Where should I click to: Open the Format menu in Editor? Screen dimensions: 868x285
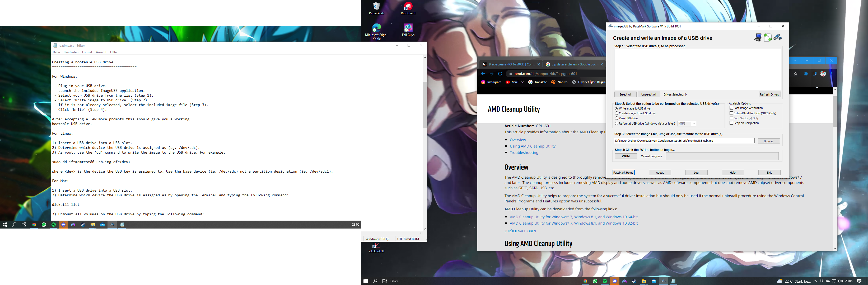point(87,52)
